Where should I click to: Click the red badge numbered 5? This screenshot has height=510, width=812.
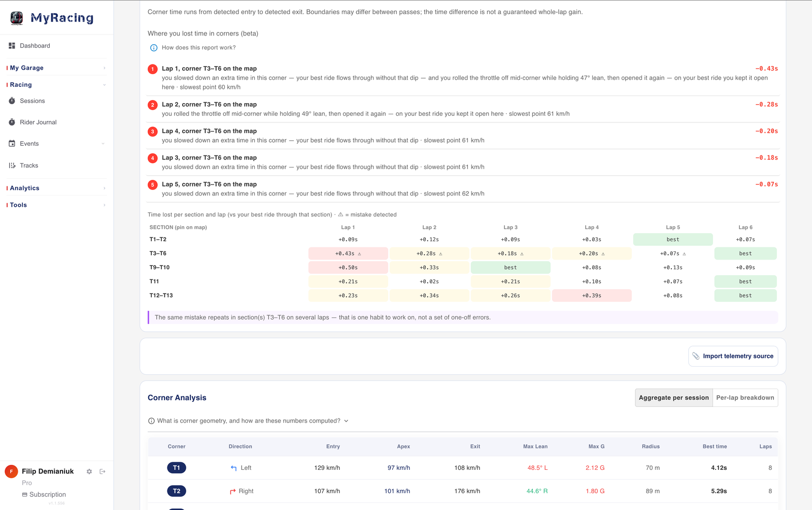coord(153,185)
